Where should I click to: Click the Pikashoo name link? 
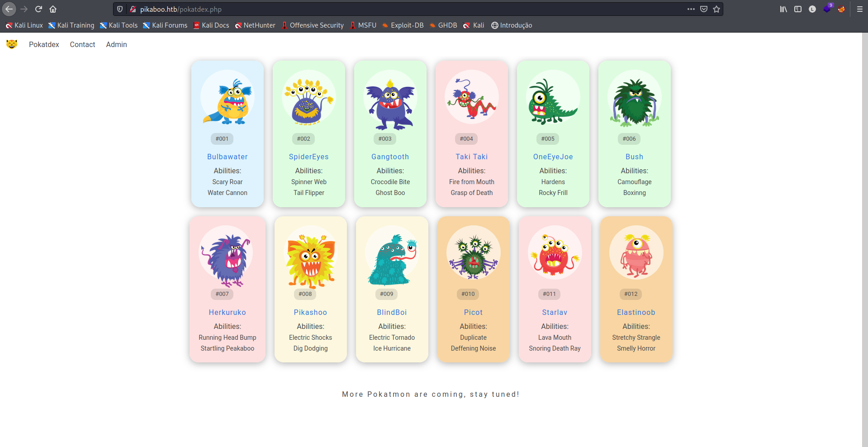tap(310, 312)
